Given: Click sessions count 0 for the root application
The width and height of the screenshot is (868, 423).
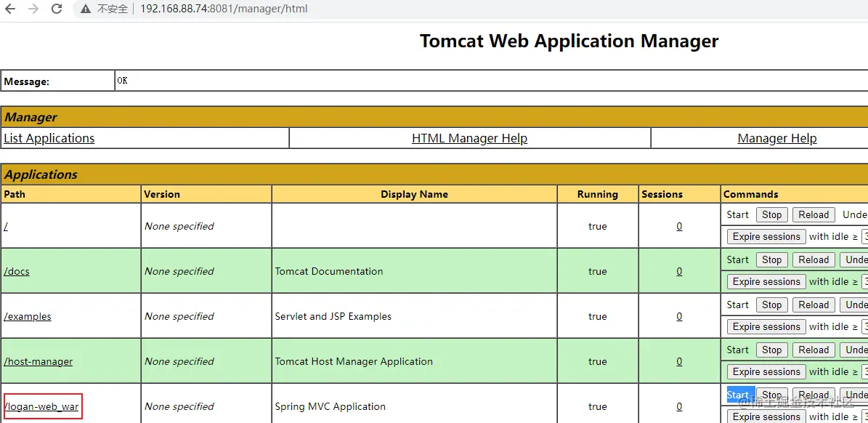Looking at the screenshot, I should pyautogui.click(x=679, y=226).
